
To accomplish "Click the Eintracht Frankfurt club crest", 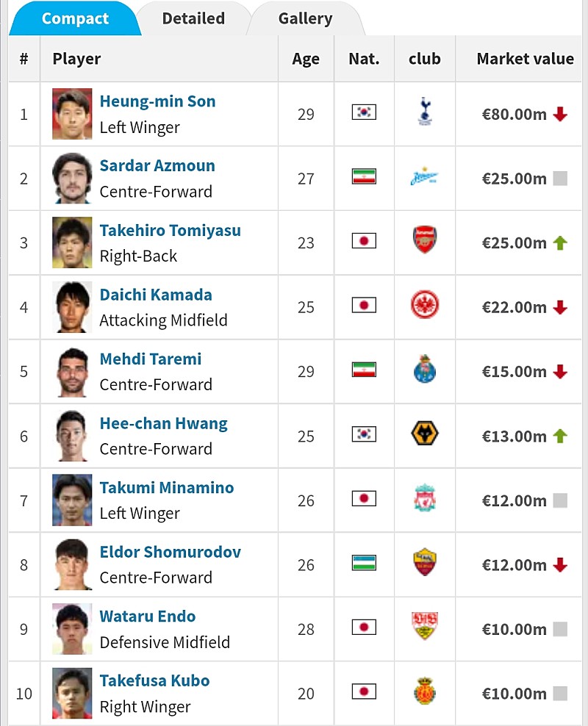I will [x=424, y=306].
